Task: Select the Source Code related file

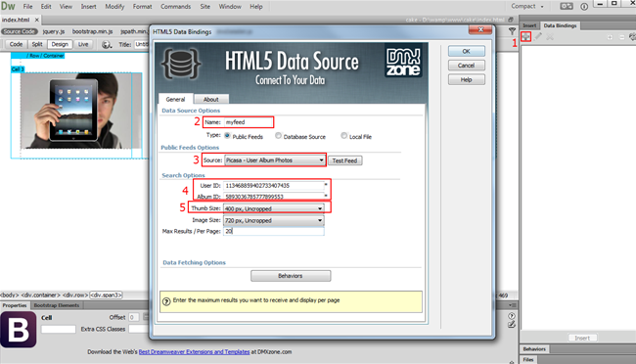Action: click(19, 31)
